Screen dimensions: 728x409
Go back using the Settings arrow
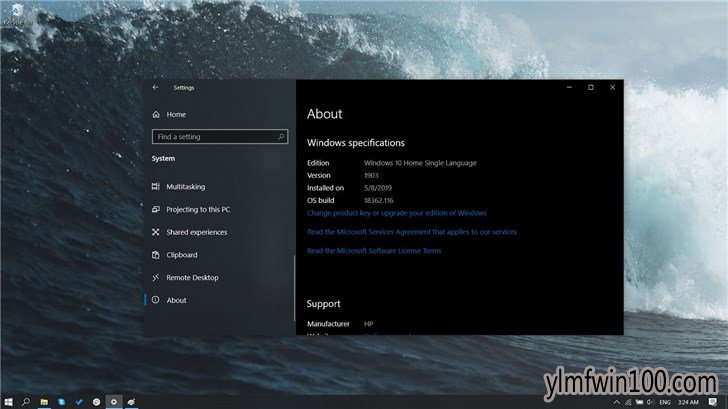tap(156, 87)
